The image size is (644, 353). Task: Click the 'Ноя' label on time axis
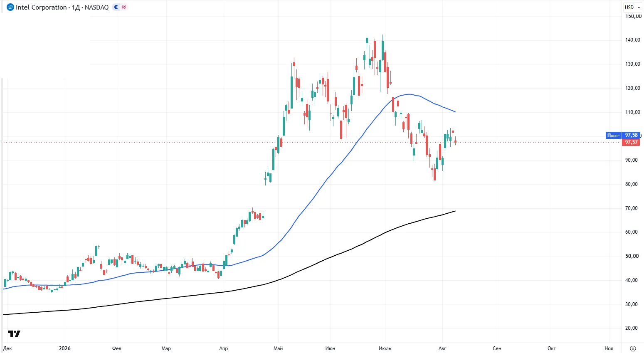click(x=609, y=348)
